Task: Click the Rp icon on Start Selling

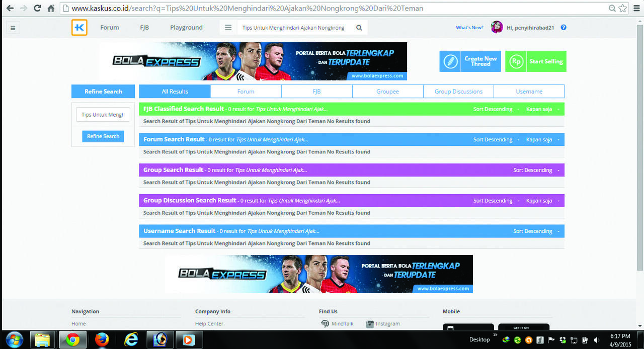Action: 516,61
